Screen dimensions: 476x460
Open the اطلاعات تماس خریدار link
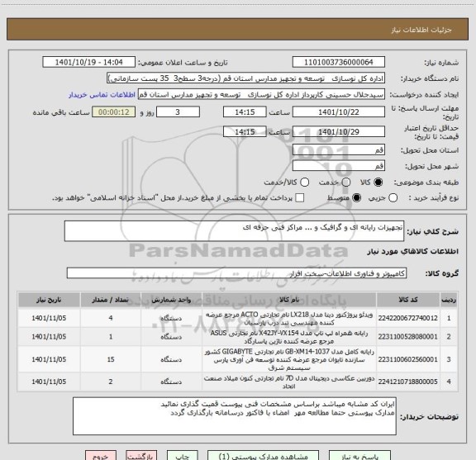(x=102, y=95)
